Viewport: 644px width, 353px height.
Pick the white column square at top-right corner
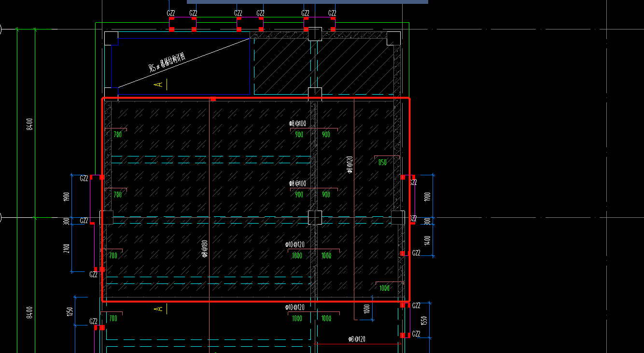393,38
